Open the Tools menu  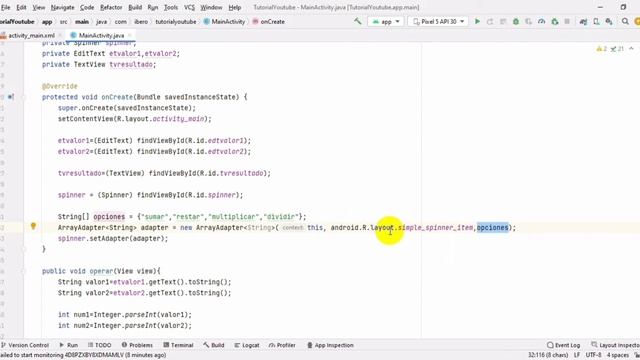point(171,7)
